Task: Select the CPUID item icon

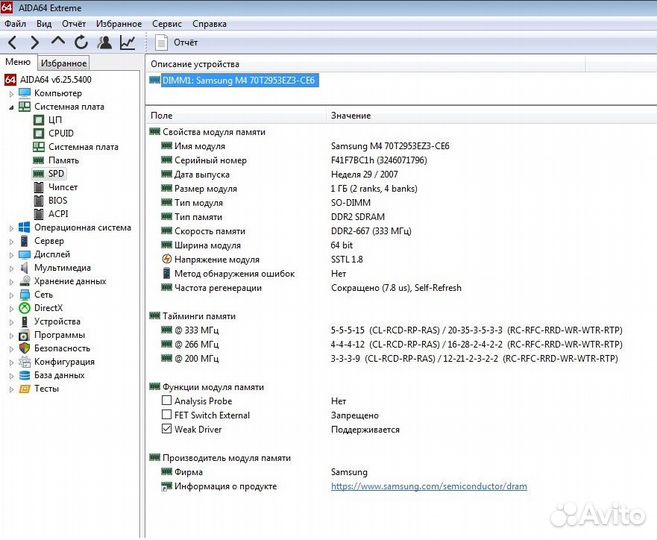Action: point(39,134)
